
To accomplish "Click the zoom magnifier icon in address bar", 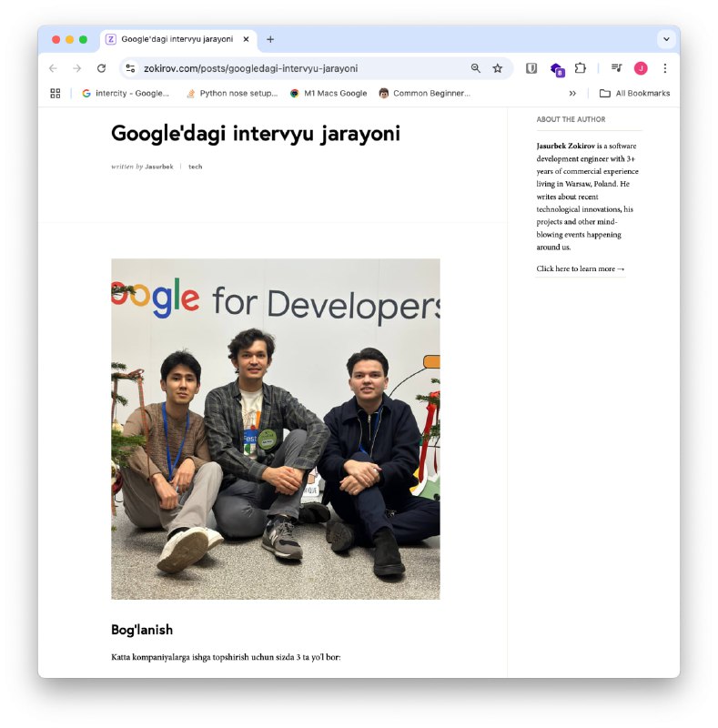I will click(x=476, y=68).
